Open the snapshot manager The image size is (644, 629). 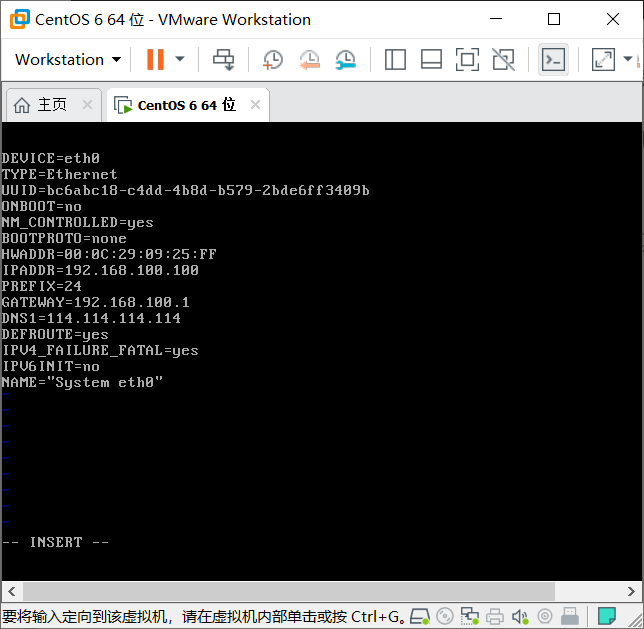pos(345,60)
